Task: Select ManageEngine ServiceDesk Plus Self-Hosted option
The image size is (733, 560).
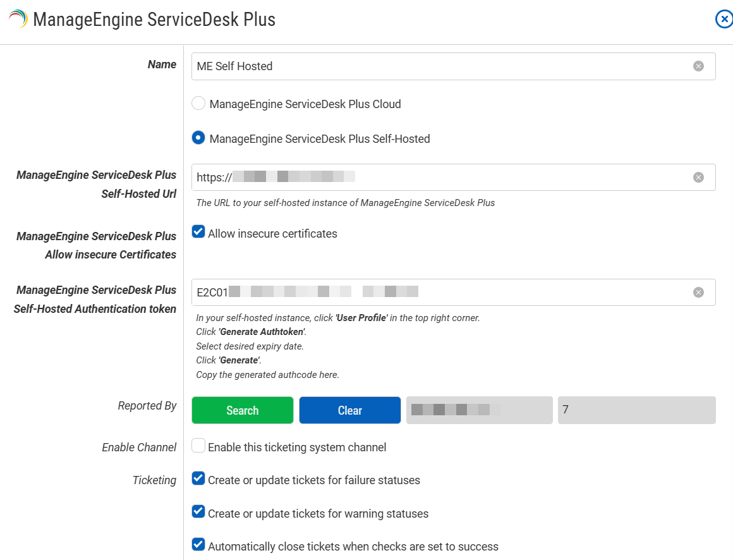Action: [x=198, y=138]
